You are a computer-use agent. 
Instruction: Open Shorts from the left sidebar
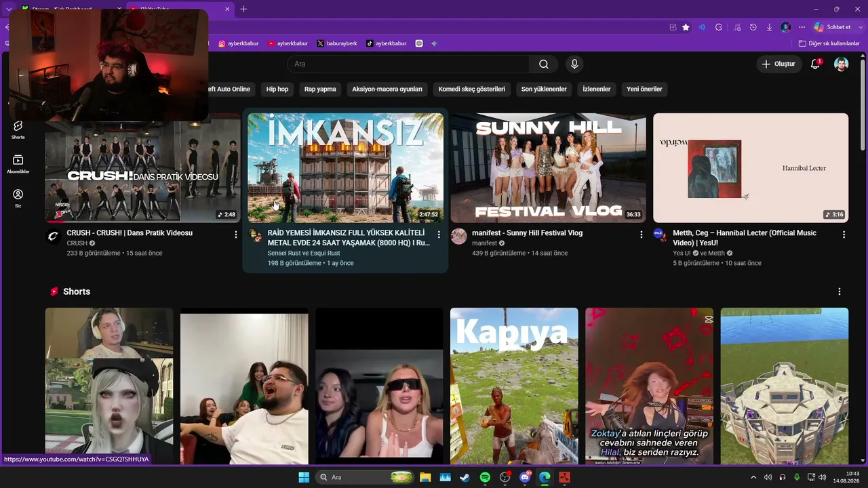tap(18, 129)
